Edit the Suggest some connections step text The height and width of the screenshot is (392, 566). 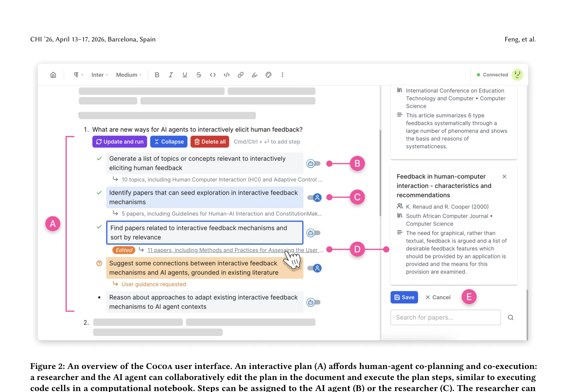pos(205,268)
